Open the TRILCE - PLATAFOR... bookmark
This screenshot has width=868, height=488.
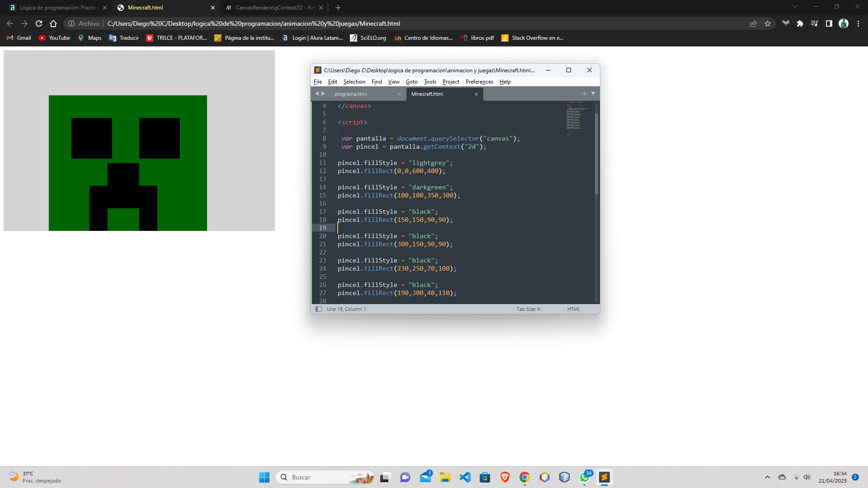(x=177, y=38)
